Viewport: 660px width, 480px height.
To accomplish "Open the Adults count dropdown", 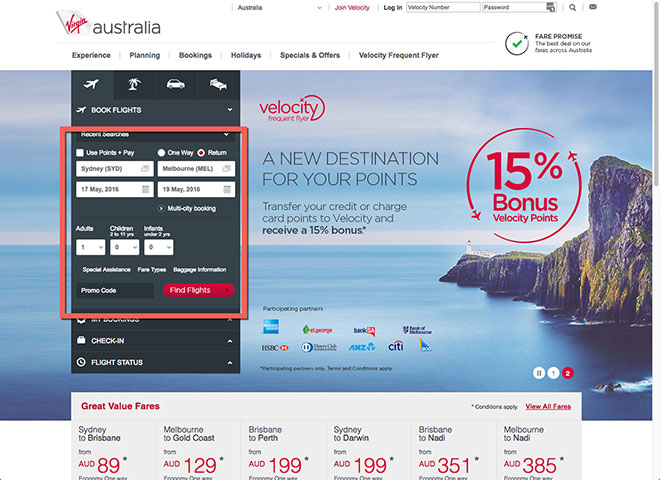I will click(90, 248).
